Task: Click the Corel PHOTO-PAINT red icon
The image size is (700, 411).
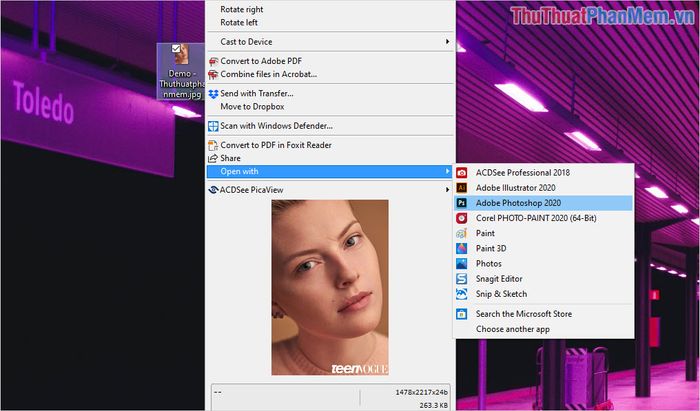Action: [462, 218]
